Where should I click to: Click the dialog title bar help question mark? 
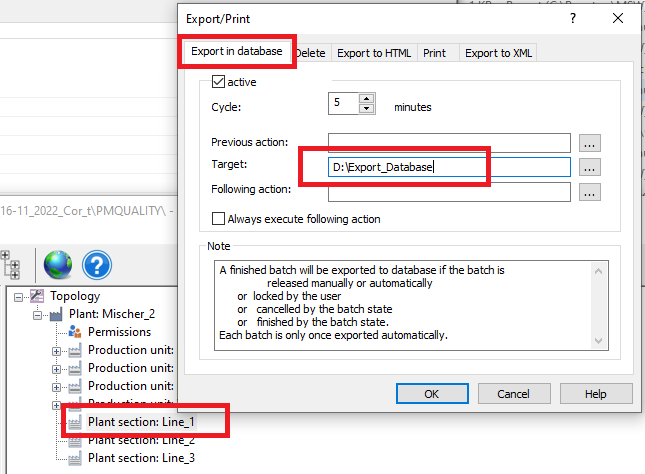tap(573, 18)
